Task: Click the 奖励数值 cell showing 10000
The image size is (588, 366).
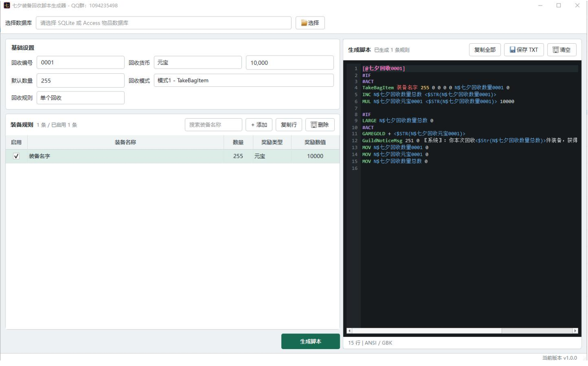Action: [315, 156]
